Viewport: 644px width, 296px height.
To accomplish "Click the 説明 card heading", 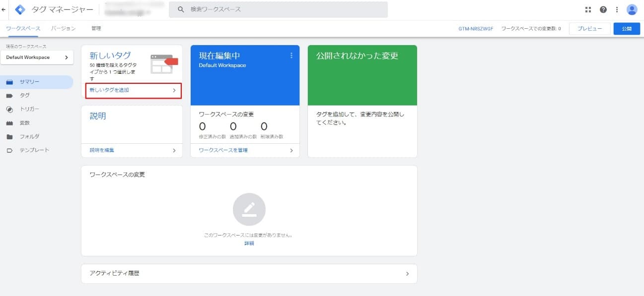I will [98, 116].
